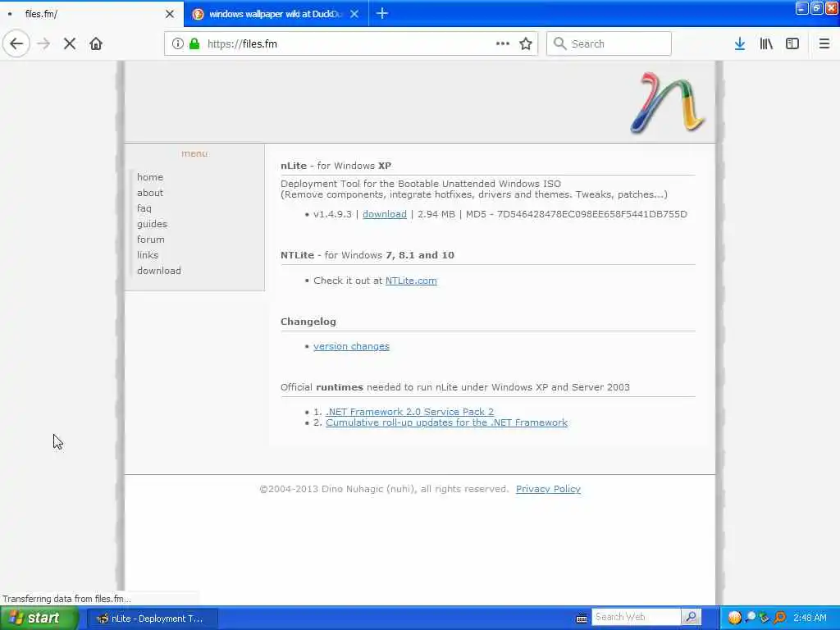Click the taskbar Search Web field
Screen dimensions: 840x630
[x=636, y=617]
